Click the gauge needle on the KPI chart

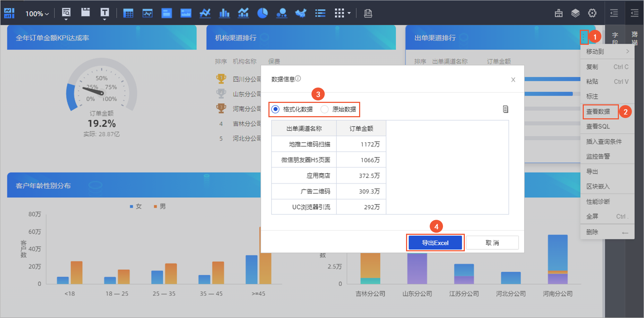pyautogui.click(x=93, y=91)
